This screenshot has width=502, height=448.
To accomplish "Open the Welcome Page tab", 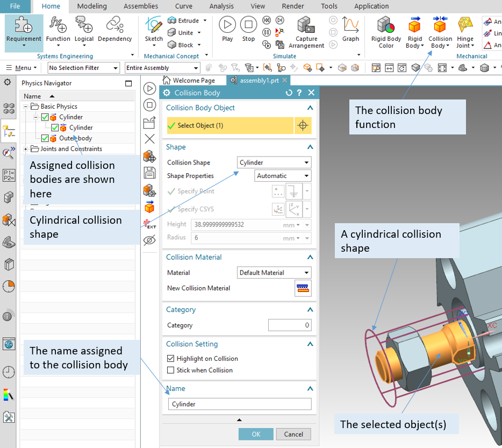I will coord(193,80).
